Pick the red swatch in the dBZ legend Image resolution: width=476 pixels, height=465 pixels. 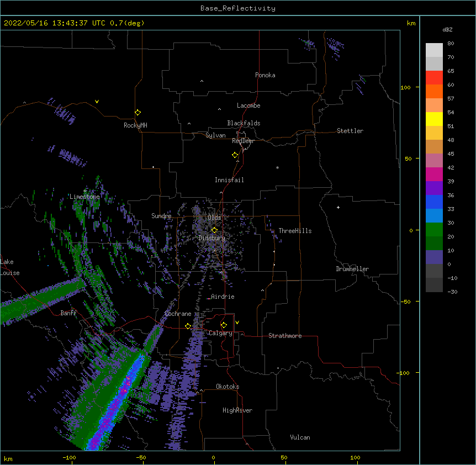click(434, 77)
